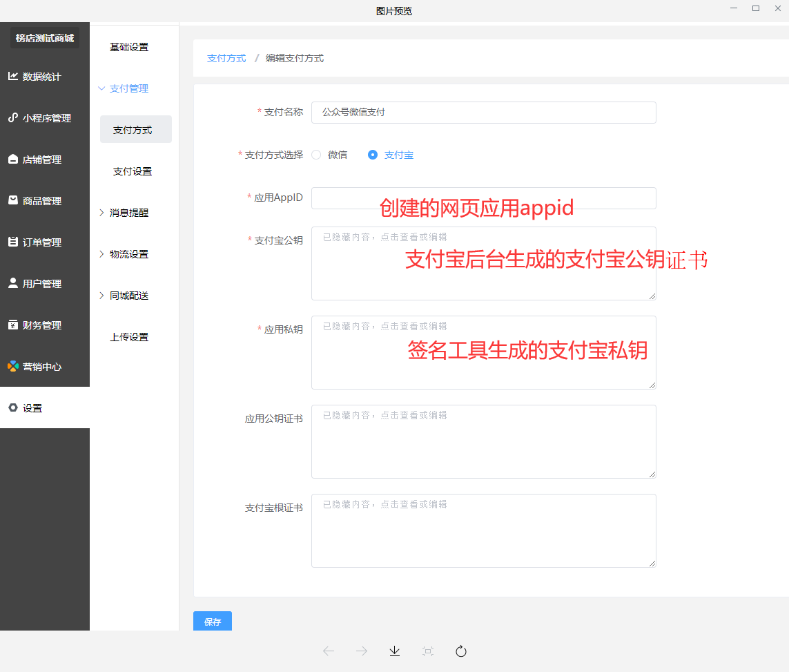
Task: Collapse the 支付管理 submenu
Action: pos(128,88)
